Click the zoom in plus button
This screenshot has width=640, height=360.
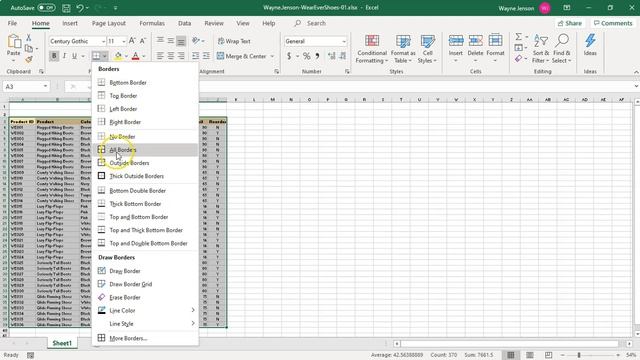(618, 355)
